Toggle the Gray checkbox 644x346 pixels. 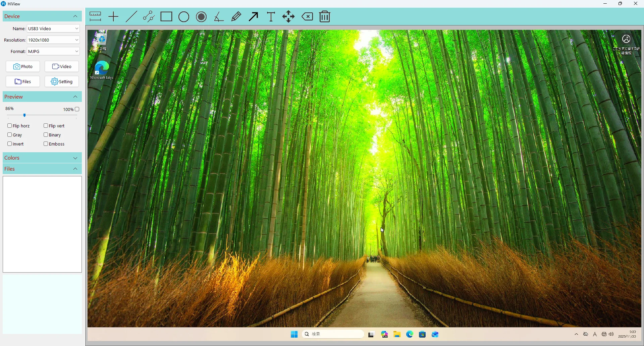9,135
